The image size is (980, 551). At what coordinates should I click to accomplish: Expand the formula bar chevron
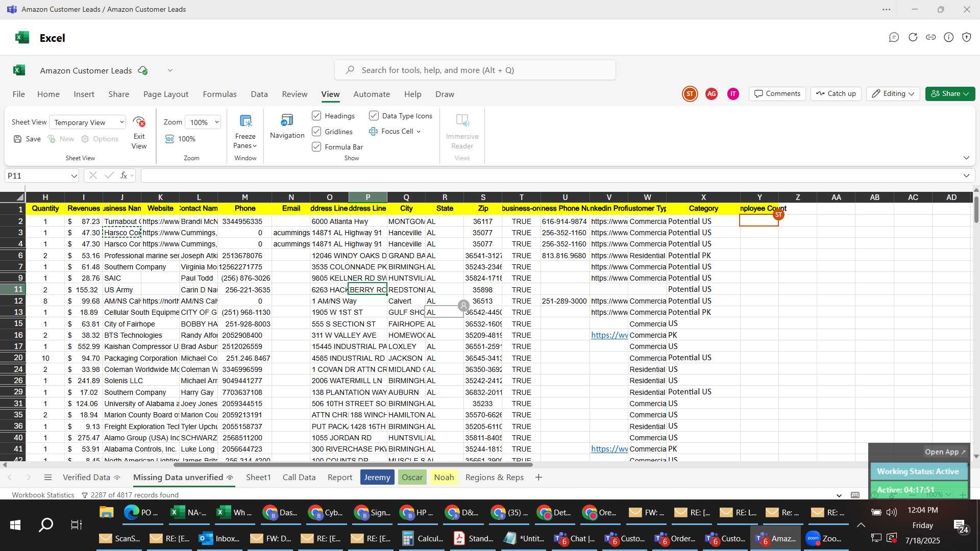[x=966, y=176]
